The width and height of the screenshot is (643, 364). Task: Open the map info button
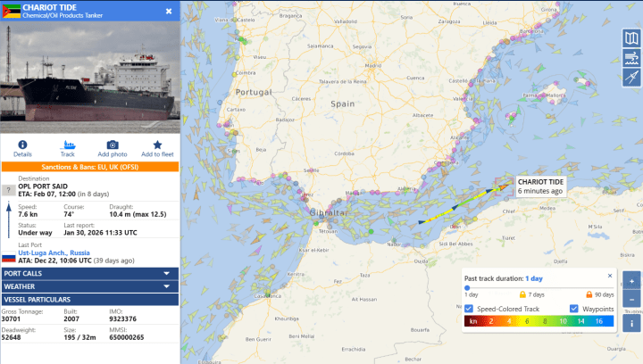[631, 324]
